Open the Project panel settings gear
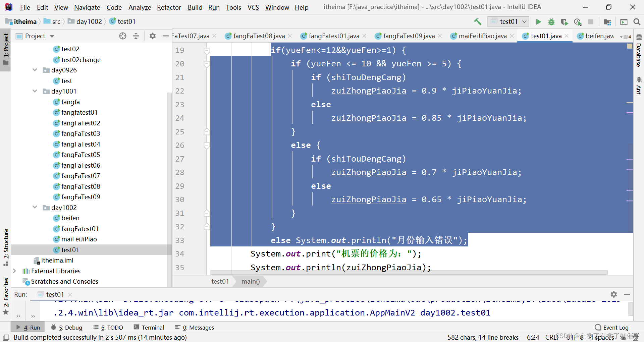Viewport: 644px width, 342px height. [153, 36]
